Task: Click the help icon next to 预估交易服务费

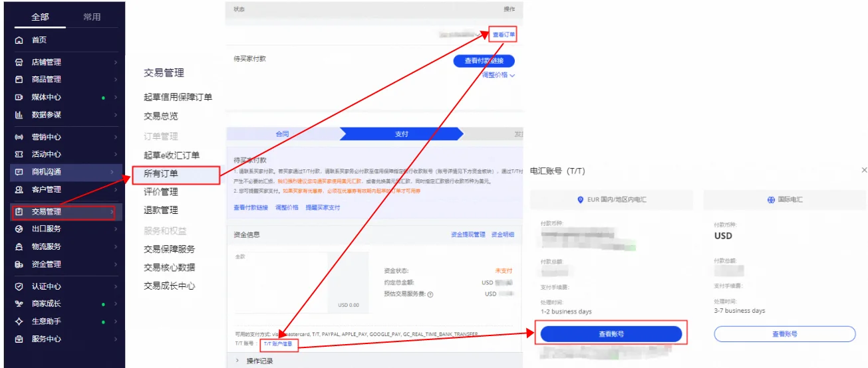Action: (x=430, y=294)
